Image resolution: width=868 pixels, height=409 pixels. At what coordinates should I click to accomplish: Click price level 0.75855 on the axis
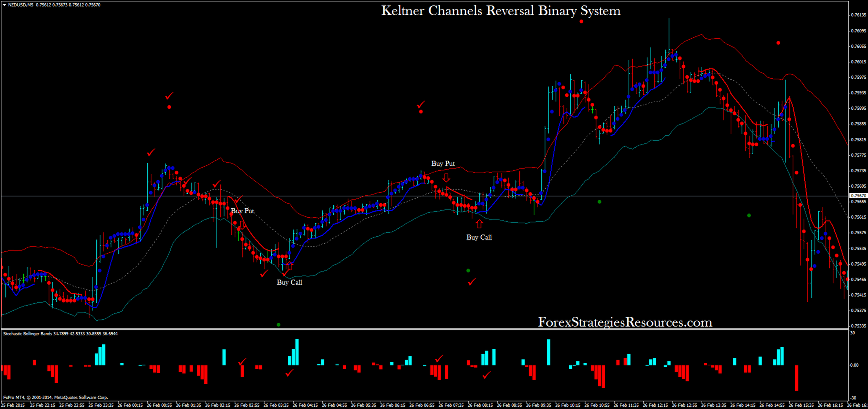(858, 124)
